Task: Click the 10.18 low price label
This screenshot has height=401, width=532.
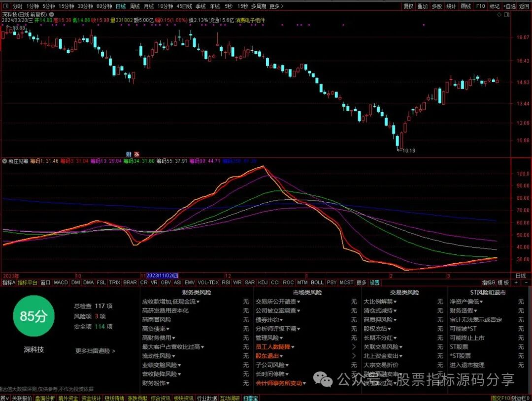Action: point(408,151)
